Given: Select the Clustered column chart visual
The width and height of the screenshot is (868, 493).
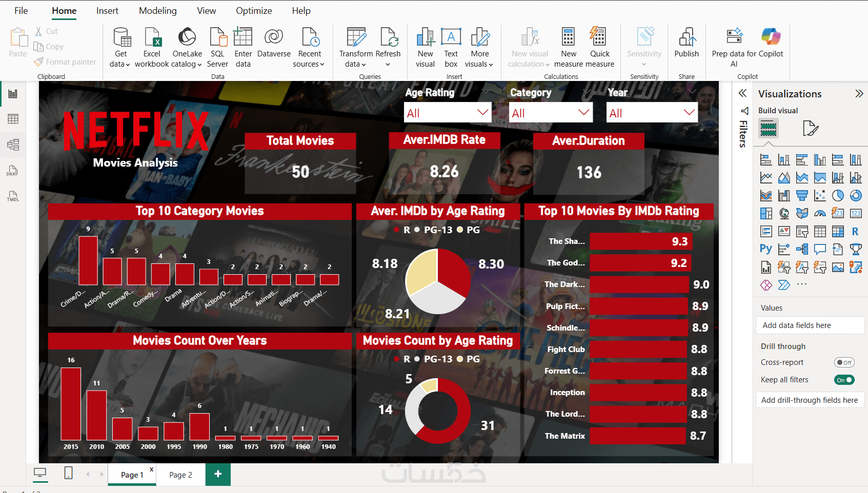Looking at the screenshot, I should (x=820, y=160).
